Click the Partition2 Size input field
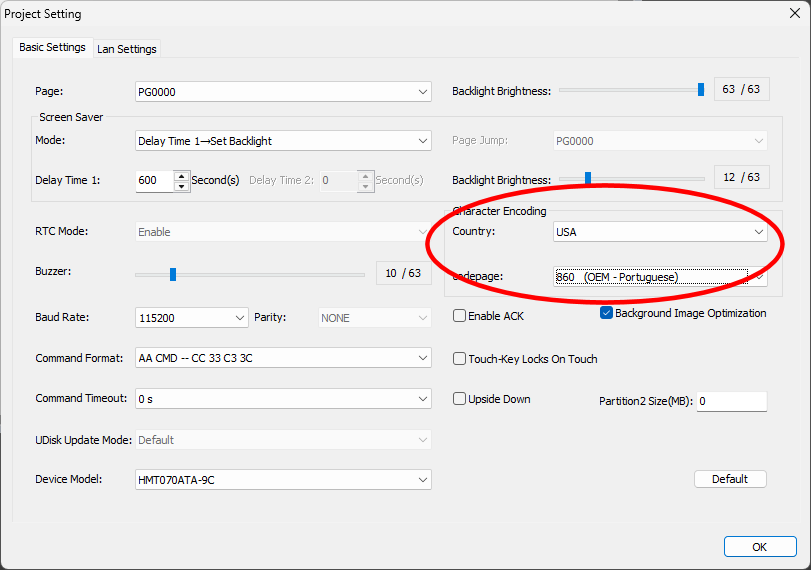The image size is (811, 570). pyautogui.click(x=730, y=401)
